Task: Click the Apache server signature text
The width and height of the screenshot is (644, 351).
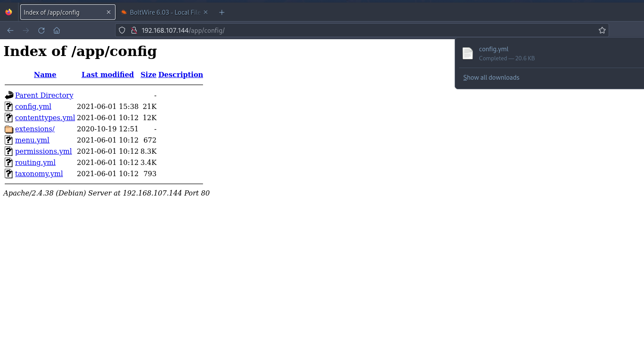Action: coord(106,193)
